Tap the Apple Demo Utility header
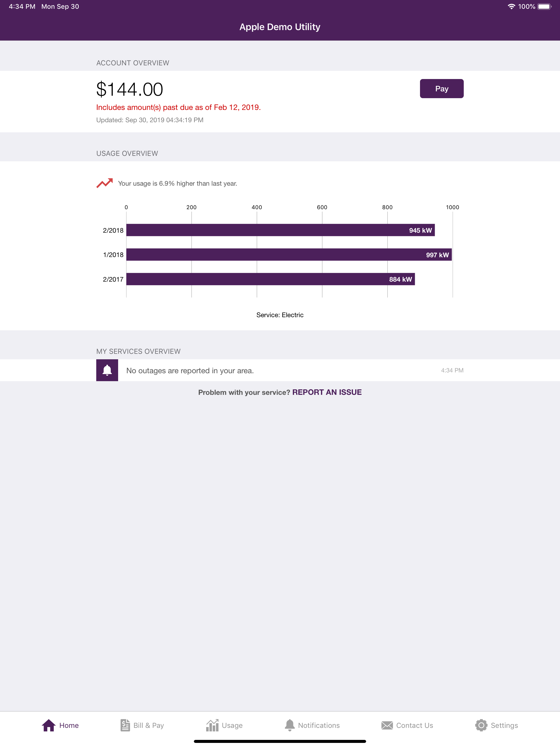Viewport: 560px width, 747px height. click(280, 27)
